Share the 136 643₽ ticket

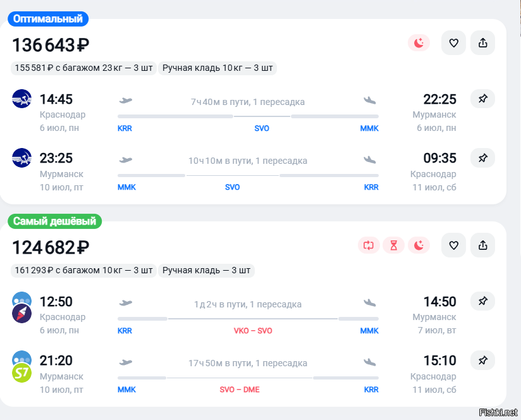pos(483,43)
